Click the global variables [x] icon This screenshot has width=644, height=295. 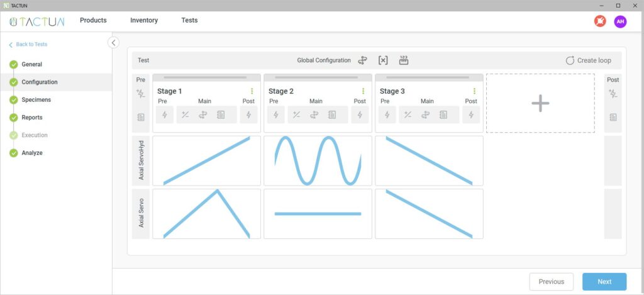(383, 60)
